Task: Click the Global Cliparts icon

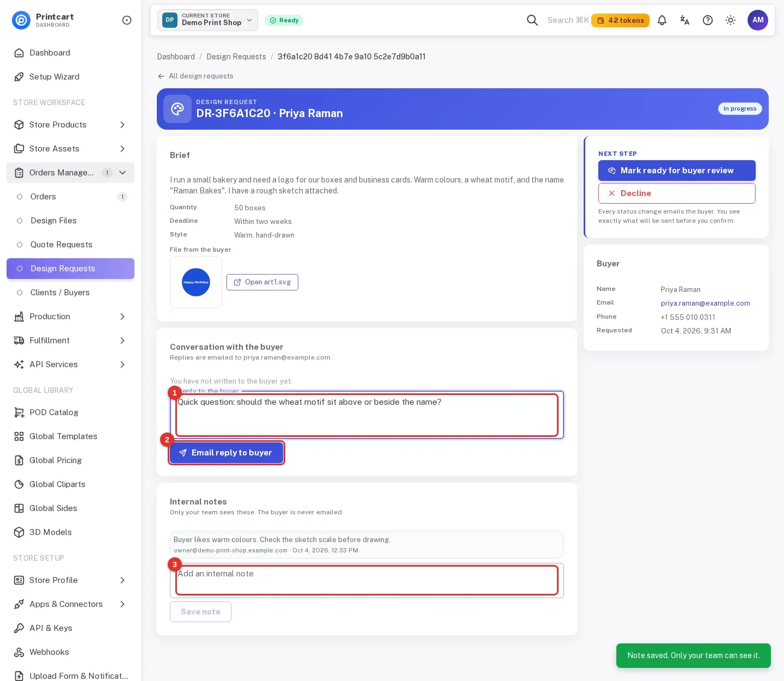Action: click(x=19, y=484)
